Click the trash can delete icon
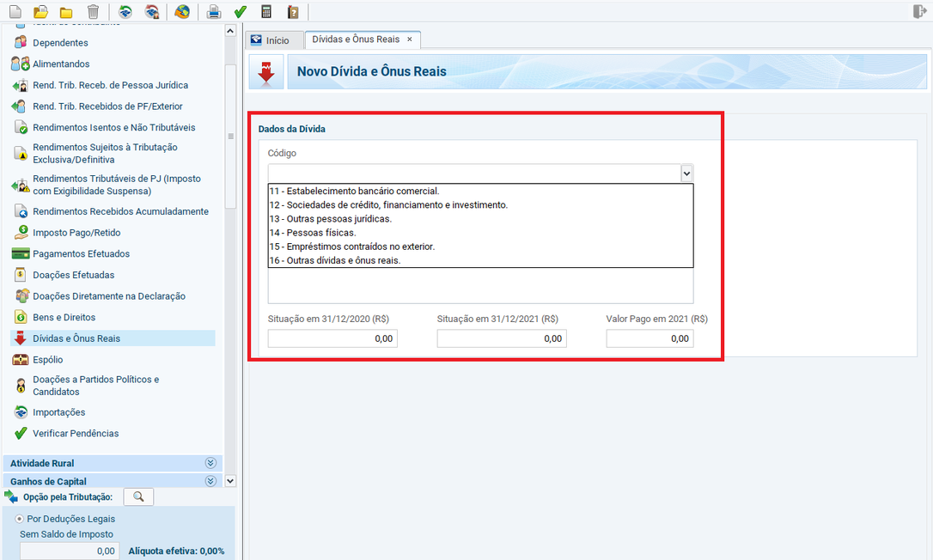 93,11
